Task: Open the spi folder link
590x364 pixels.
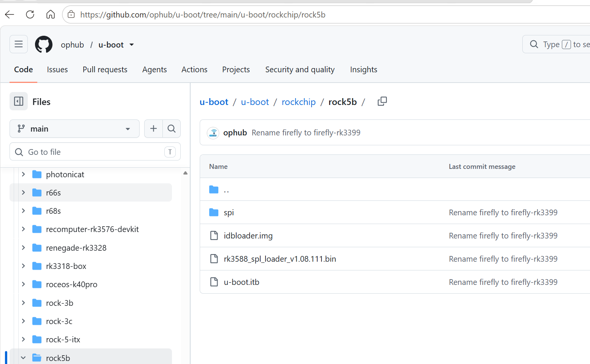Action: [229, 213]
